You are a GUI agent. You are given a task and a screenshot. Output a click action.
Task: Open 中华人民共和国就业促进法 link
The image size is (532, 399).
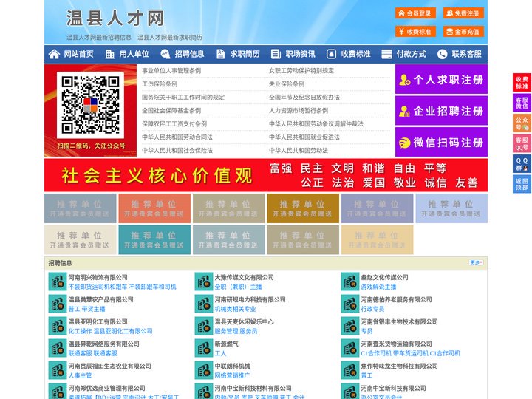[304, 137]
